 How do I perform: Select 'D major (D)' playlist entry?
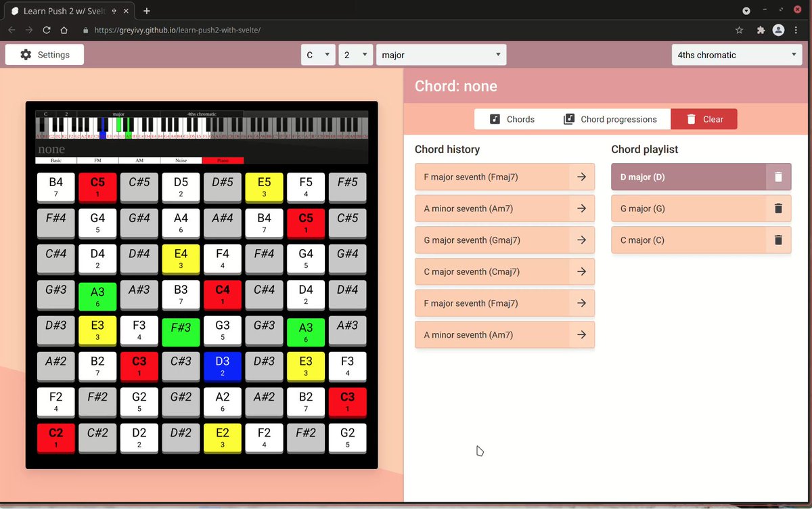688,177
